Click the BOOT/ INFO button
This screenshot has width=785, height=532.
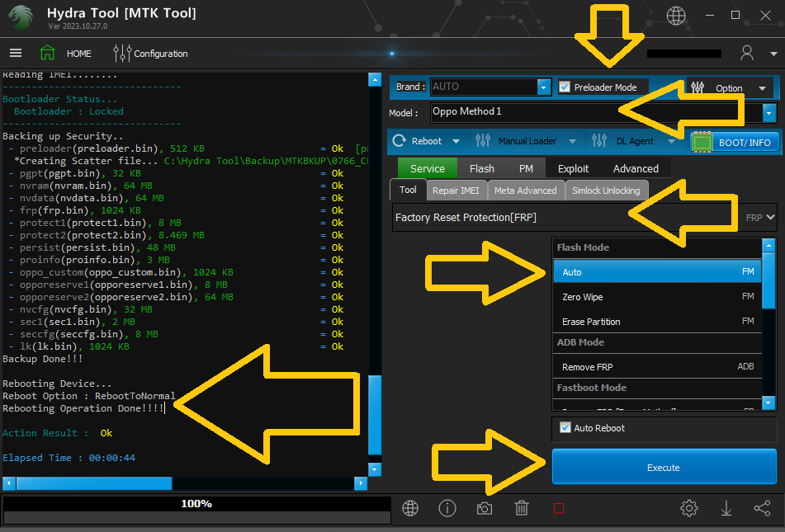735,143
